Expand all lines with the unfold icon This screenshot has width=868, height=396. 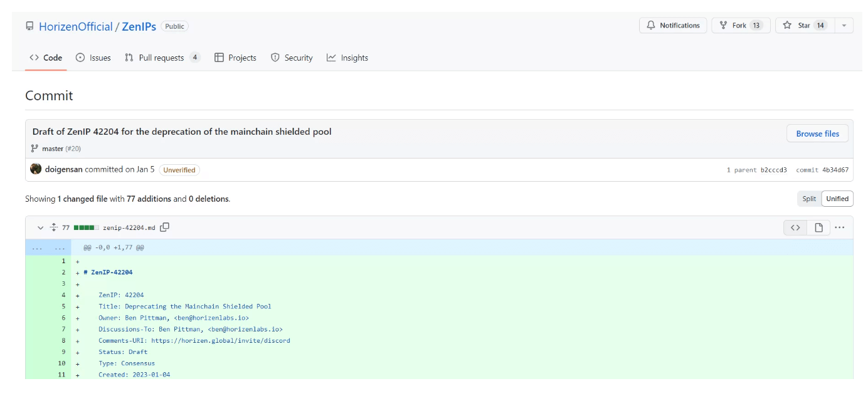[54, 227]
